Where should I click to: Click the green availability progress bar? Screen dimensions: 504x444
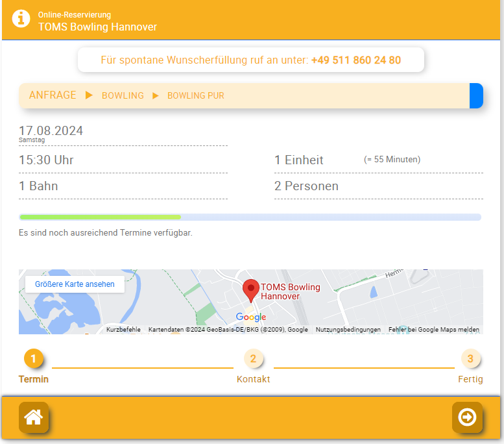click(101, 217)
